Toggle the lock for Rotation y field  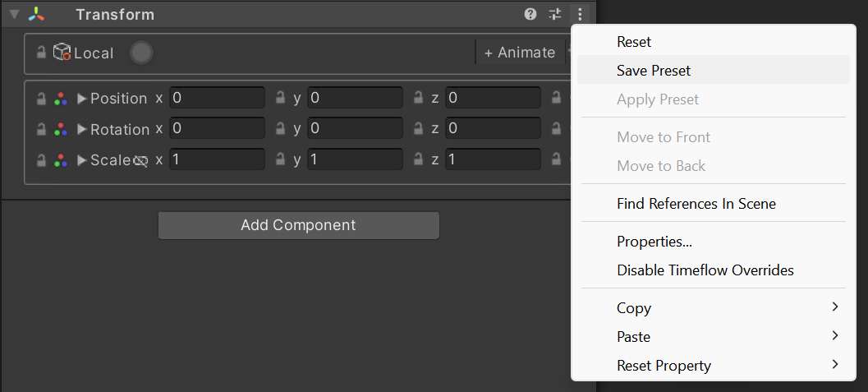281,129
